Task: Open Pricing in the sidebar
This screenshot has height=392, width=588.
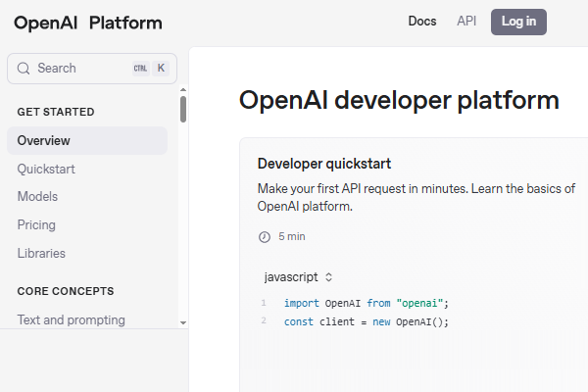Action: click(x=36, y=225)
